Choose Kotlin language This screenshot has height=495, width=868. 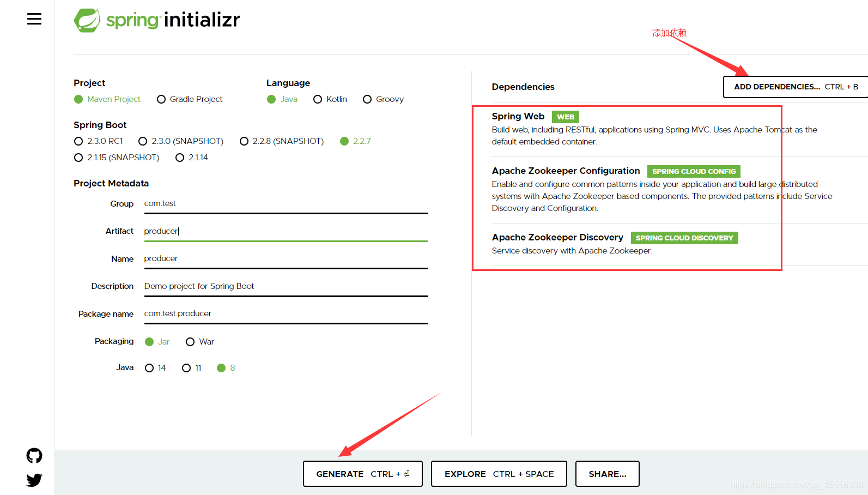click(x=330, y=99)
